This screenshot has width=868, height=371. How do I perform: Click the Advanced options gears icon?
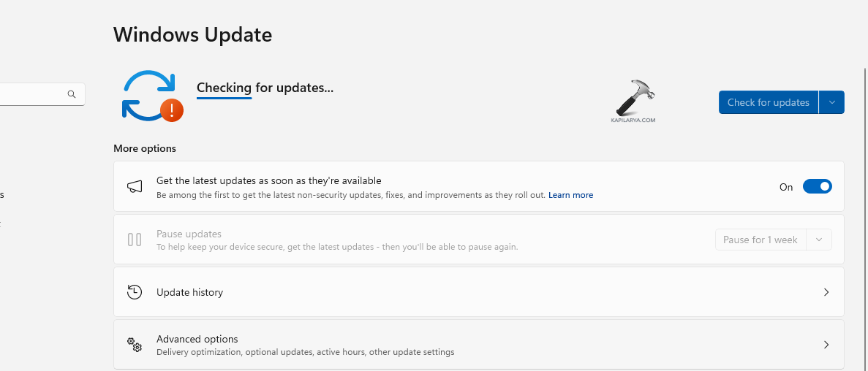pyautogui.click(x=135, y=345)
